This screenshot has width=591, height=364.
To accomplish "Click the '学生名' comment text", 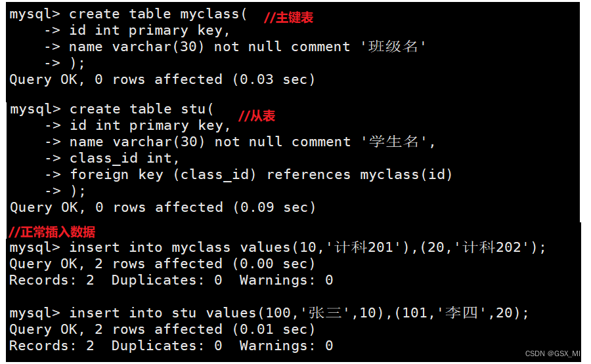I will tap(394, 142).
